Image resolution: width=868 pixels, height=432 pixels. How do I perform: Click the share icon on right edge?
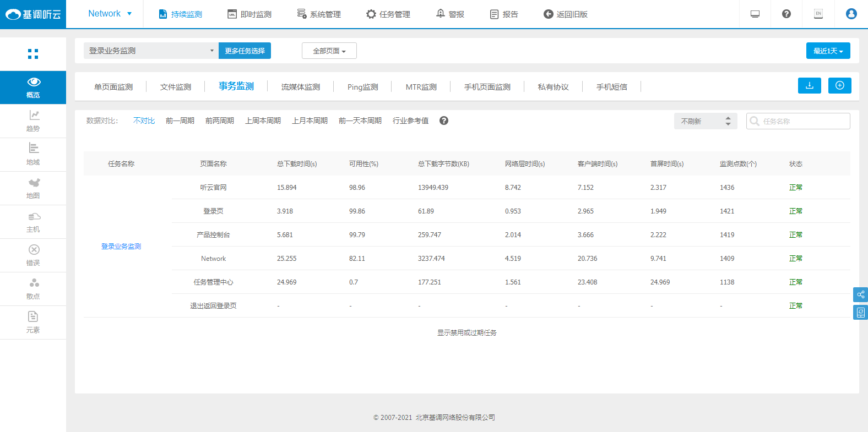click(x=860, y=294)
